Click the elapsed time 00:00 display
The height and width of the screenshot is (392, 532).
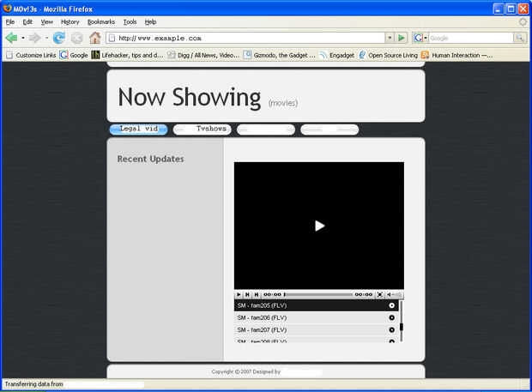pyautogui.click(x=273, y=295)
